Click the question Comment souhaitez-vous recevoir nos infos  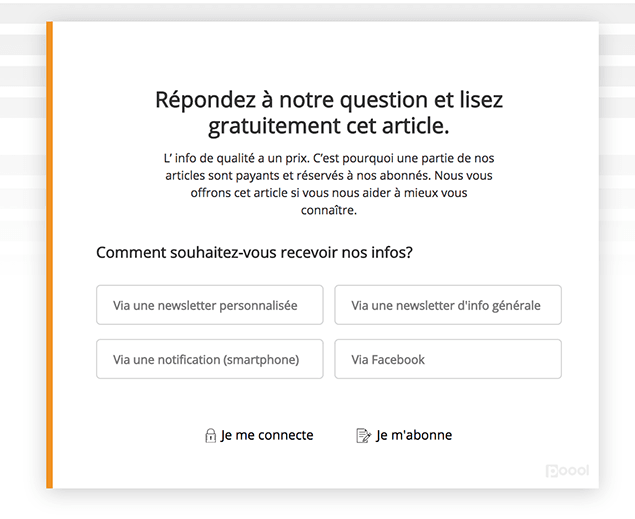[254, 252]
